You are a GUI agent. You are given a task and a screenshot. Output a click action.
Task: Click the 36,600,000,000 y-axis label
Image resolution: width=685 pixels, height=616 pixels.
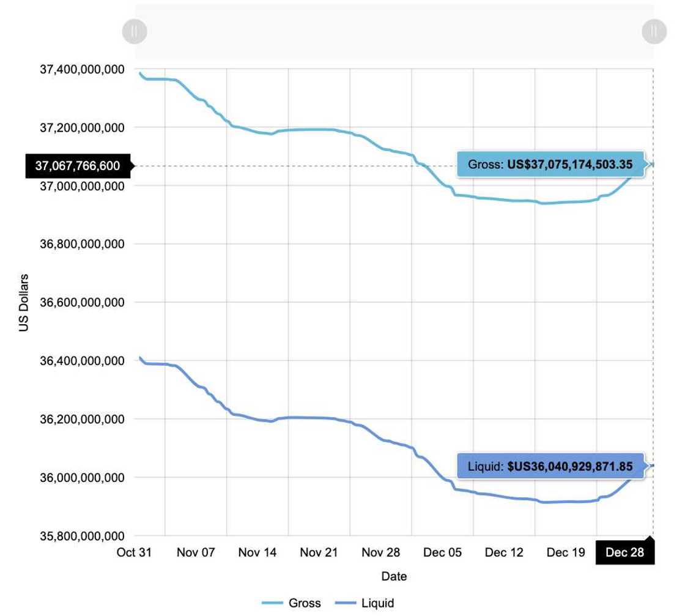83,302
